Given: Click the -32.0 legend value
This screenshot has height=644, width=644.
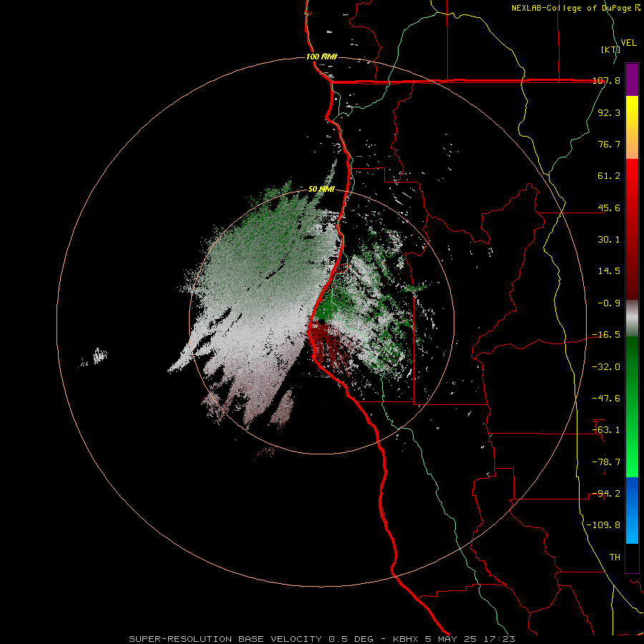Looking at the screenshot, I should click(607, 367).
